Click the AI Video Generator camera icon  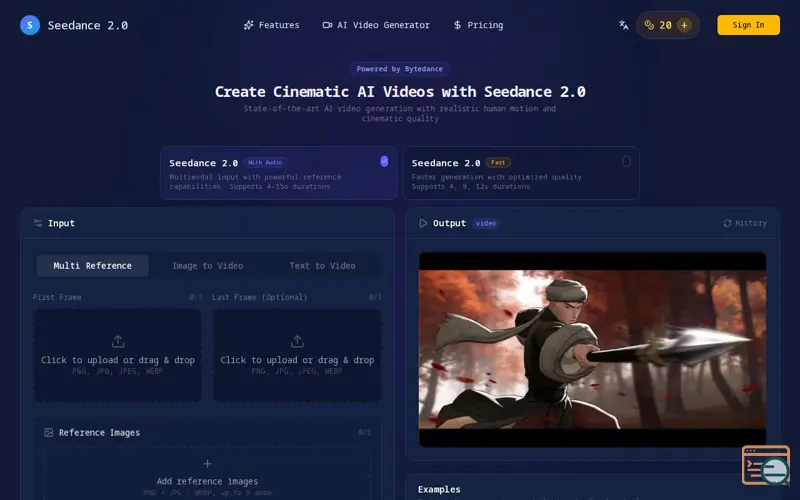327,25
